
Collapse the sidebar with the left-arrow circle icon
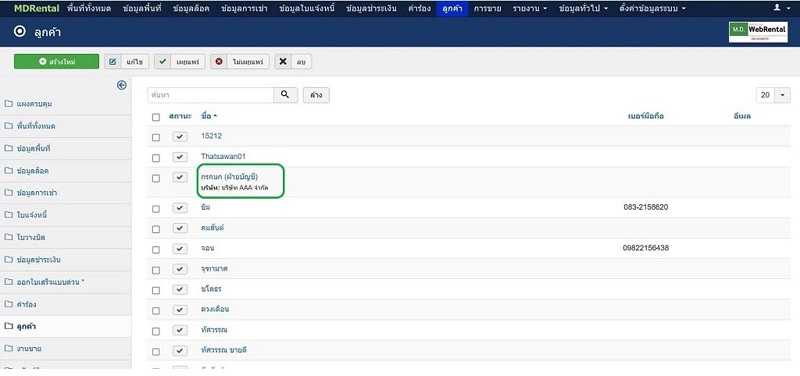pyautogui.click(x=121, y=85)
